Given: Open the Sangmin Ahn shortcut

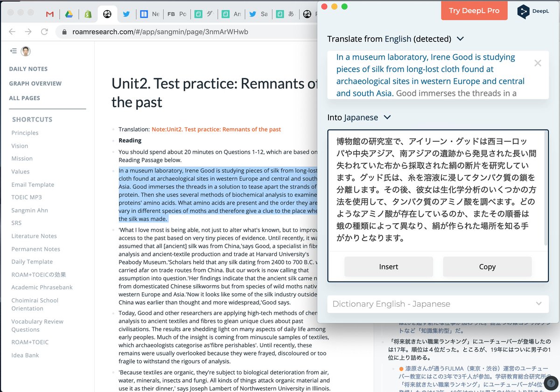Looking at the screenshot, I should pyautogui.click(x=29, y=210).
